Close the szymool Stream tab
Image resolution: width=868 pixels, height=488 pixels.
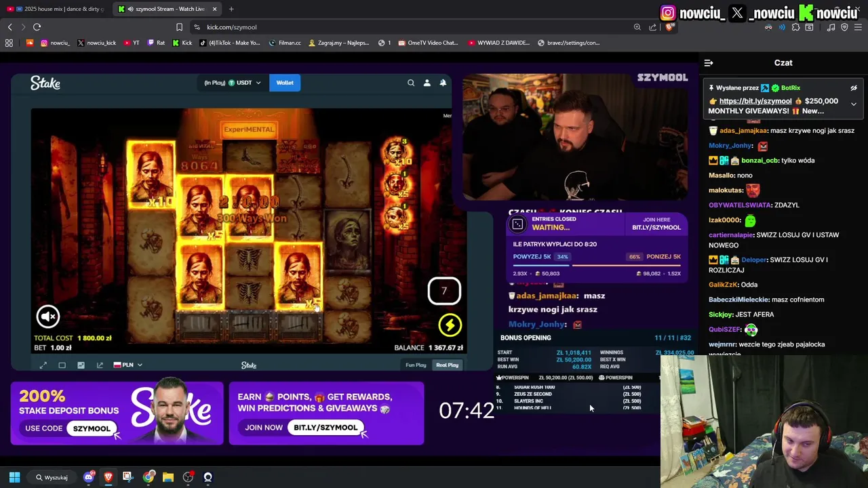pyautogui.click(x=215, y=9)
